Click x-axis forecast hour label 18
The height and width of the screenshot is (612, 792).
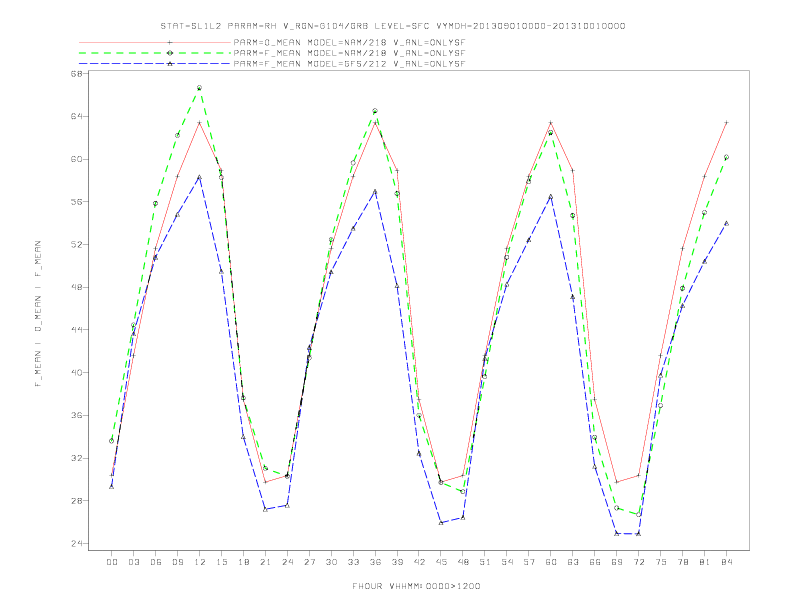[243, 562]
